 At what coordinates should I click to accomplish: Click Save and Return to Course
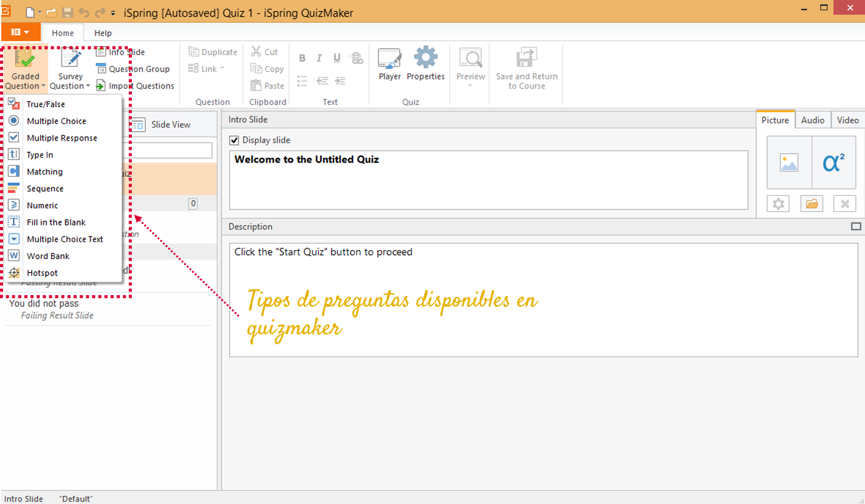[527, 68]
